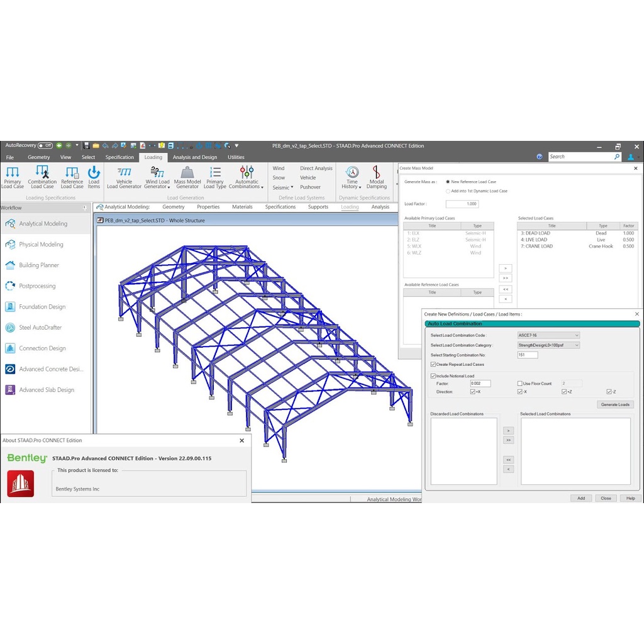
Task: Switch to the Specification ribbon tab
Action: [x=119, y=157]
